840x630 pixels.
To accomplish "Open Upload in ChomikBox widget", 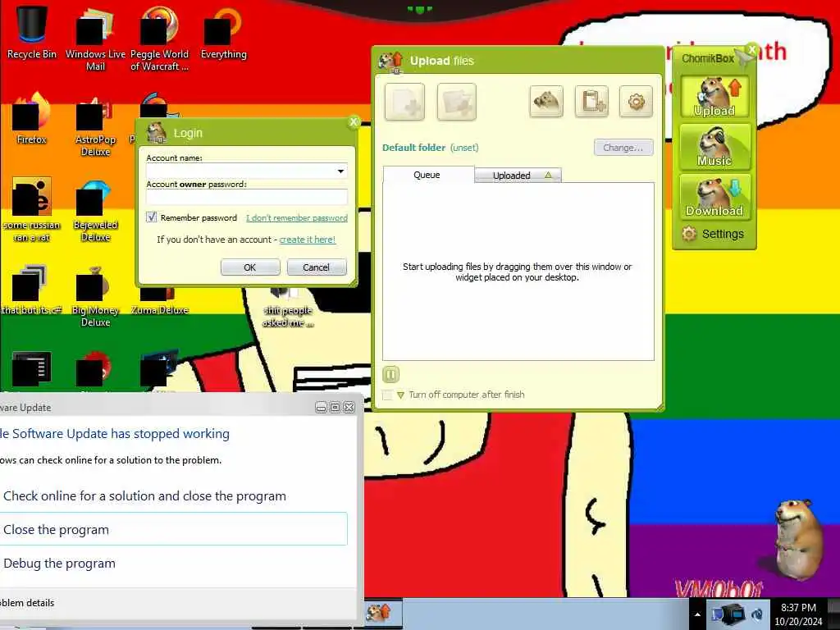I will (714, 97).
